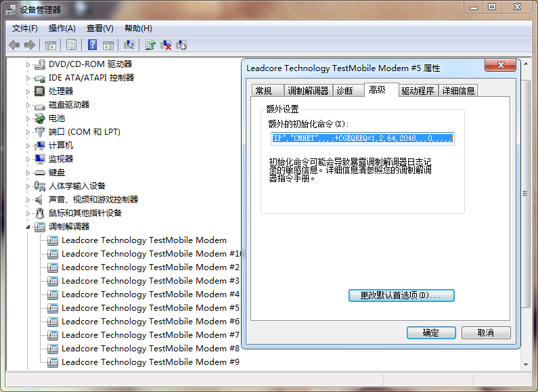Open Help via blue question mark icon
This screenshot has height=392, width=538.
[x=92, y=45]
